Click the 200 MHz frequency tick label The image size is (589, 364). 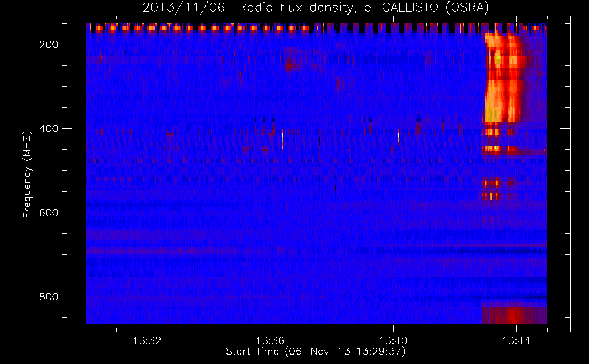click(x=49, y=44)
